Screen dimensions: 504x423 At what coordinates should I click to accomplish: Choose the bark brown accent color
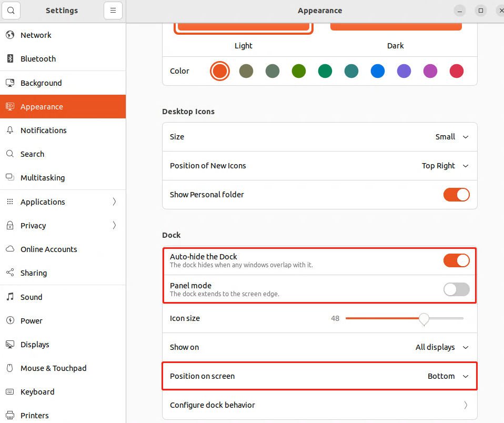[246, 71]
